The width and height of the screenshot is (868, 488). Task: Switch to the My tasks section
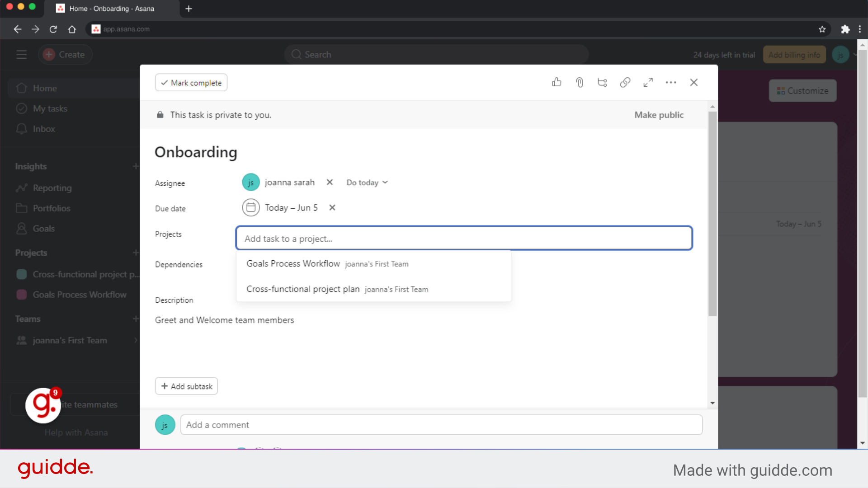pyautogui.click(x=50, y=108)
